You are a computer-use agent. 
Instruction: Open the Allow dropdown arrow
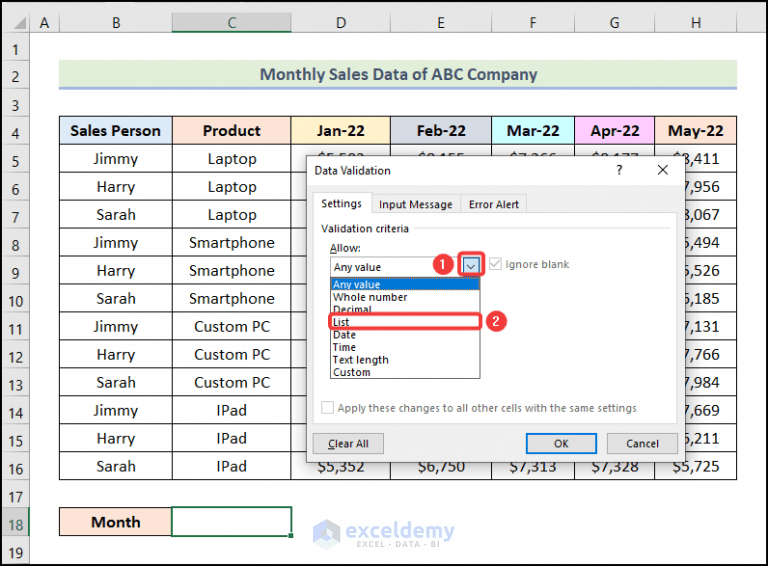click(x=471, y=266)
